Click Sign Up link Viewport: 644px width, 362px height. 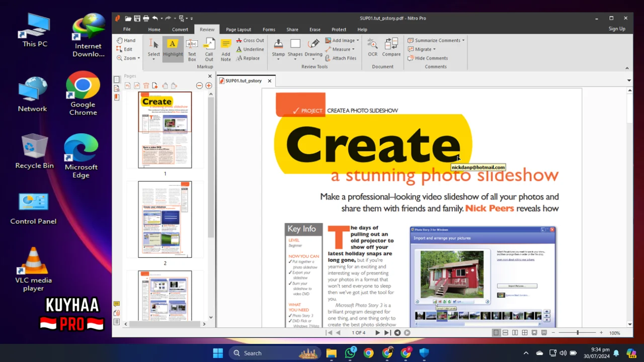pos(617,29)
